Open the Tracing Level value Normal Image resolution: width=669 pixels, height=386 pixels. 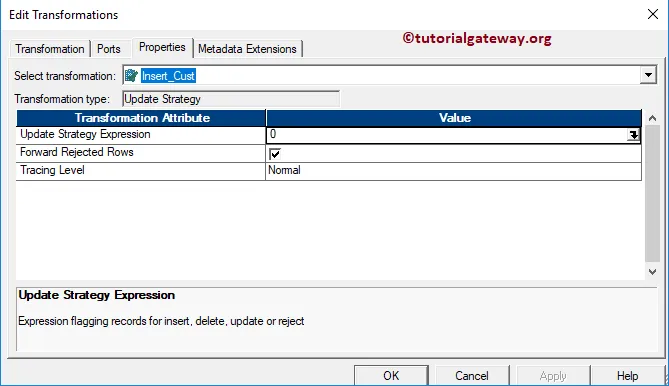point(454,171)
